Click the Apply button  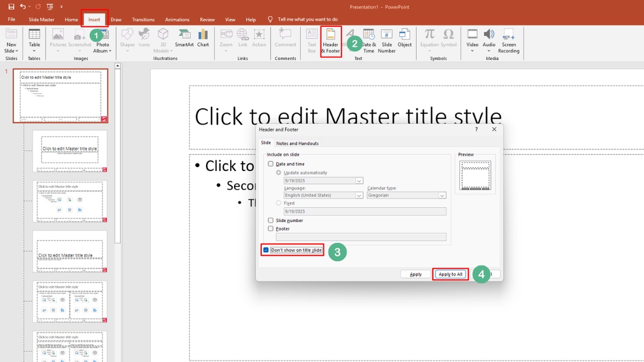point(415,274)
